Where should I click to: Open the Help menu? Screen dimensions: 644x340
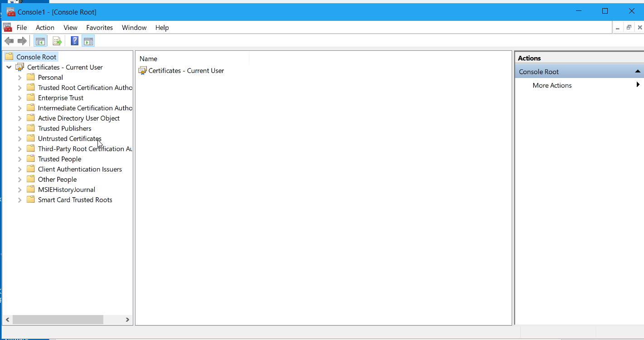point(162,28)
